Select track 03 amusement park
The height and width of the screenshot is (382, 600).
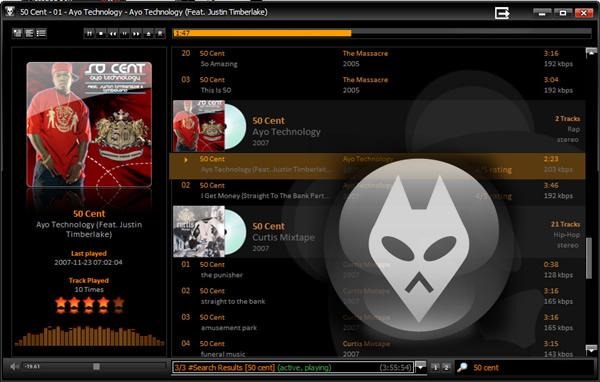tap(377, 323)
